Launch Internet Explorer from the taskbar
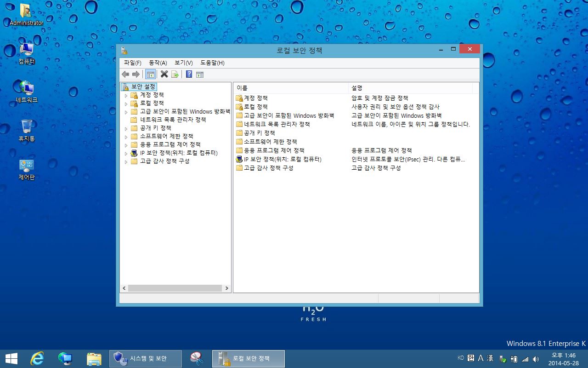Screen dimensions: 588x368 37,358
